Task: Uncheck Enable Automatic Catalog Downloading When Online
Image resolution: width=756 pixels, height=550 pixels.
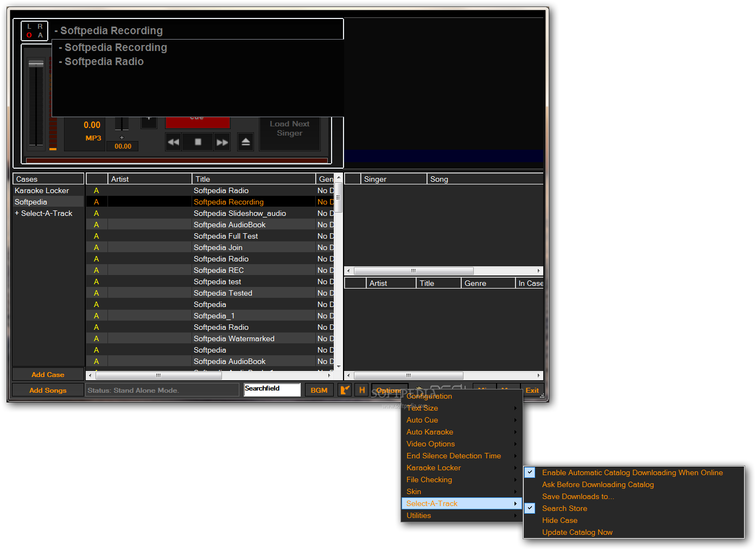Action: click(x=530, y=472)
